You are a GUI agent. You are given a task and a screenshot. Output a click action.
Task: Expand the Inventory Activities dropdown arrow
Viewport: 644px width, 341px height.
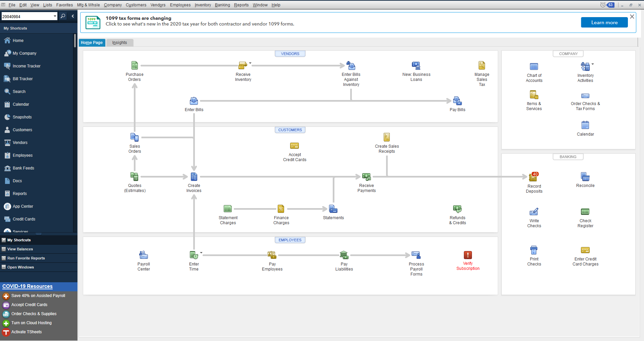(x=593, y=64)
